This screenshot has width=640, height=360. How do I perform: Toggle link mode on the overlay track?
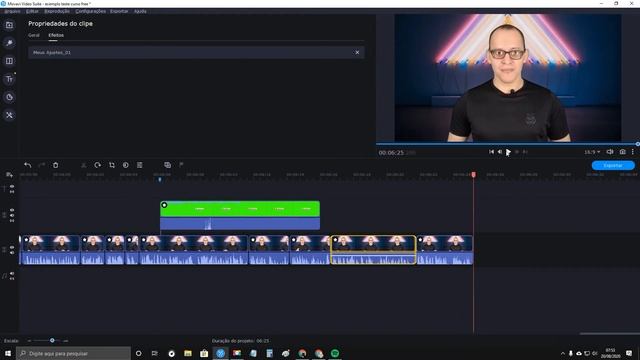coord(12,220)
